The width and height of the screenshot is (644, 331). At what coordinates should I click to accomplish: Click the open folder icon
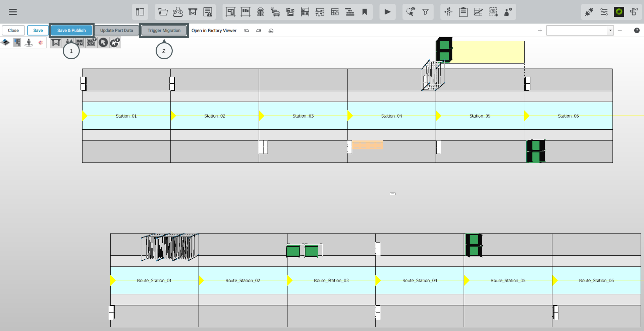163,12
